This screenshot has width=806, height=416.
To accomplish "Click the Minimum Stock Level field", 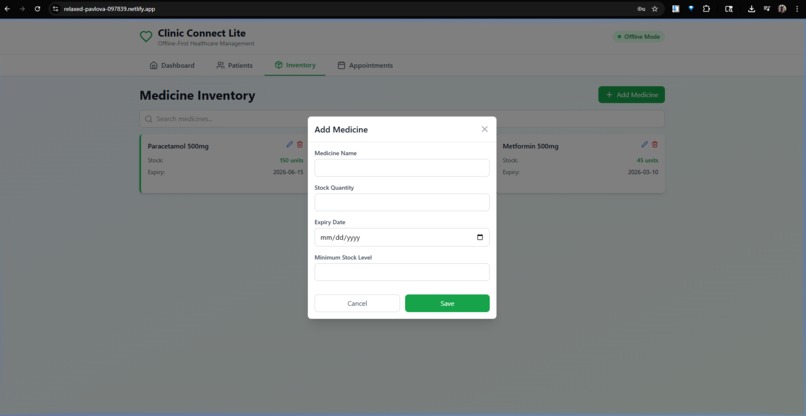I will [401, 272].
